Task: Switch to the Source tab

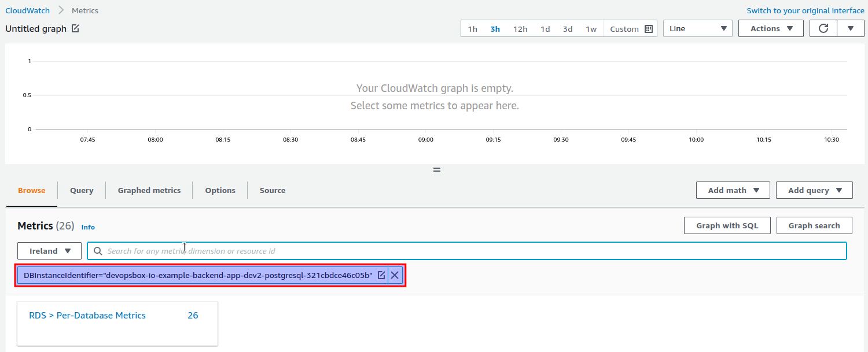Action: (x=272, y=190)
